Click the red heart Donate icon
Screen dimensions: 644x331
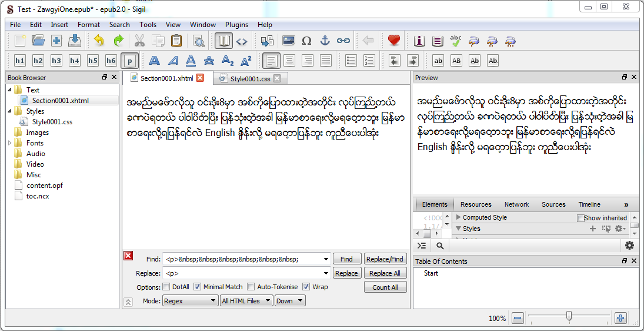coord(393,41)
